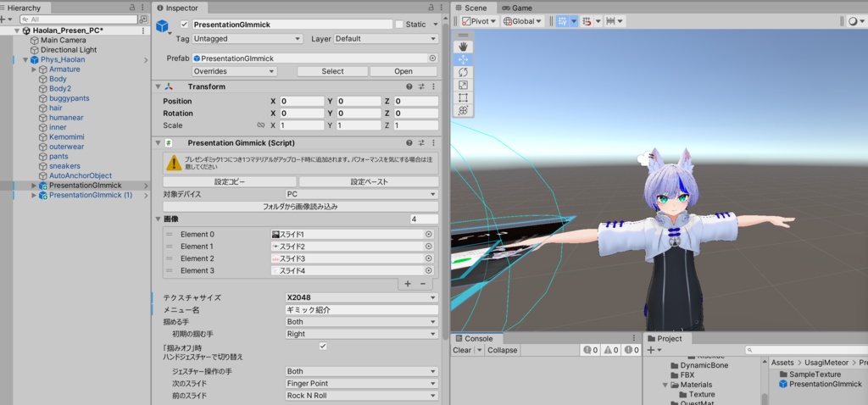Screen dimensions: 868x405
Task: Open Transform component context menu
Action: click(433, 87)
